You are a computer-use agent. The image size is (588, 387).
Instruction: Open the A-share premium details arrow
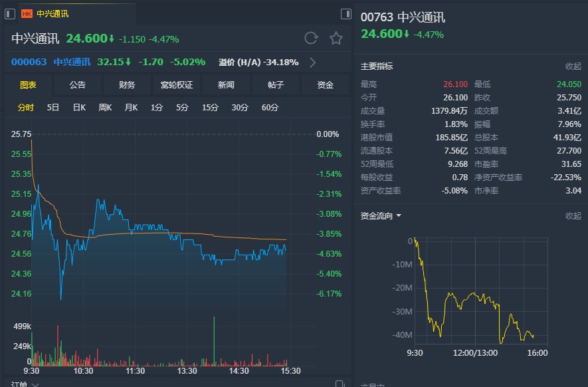(x=313, y=63)
